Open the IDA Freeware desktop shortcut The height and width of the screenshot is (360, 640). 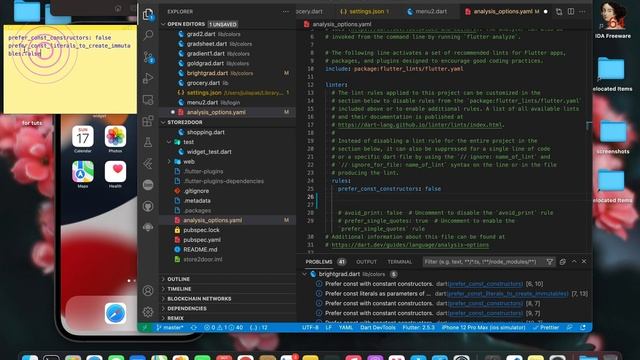click(x=613, y=20)
